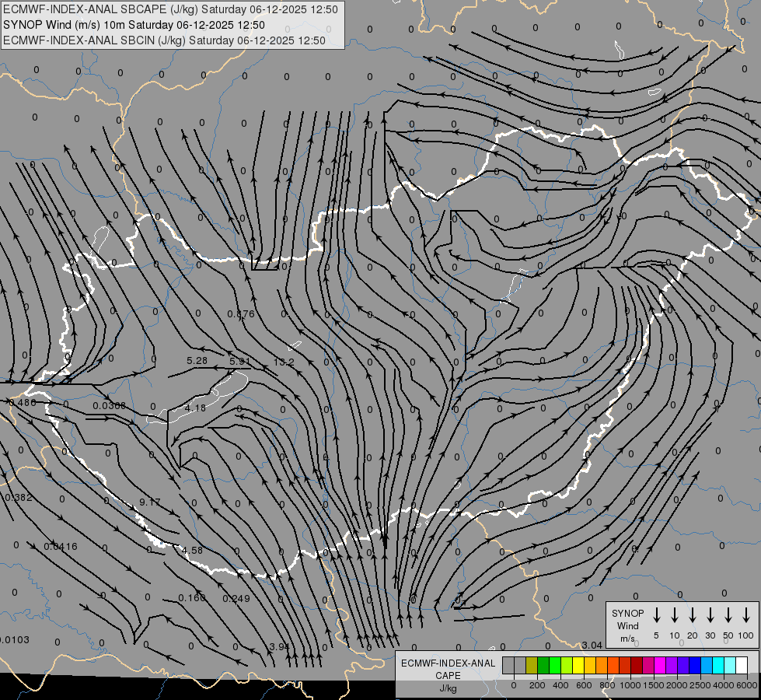Screen dimensions: 761x700
Task: Click the map value 0.382
Action: pos(18,498)
